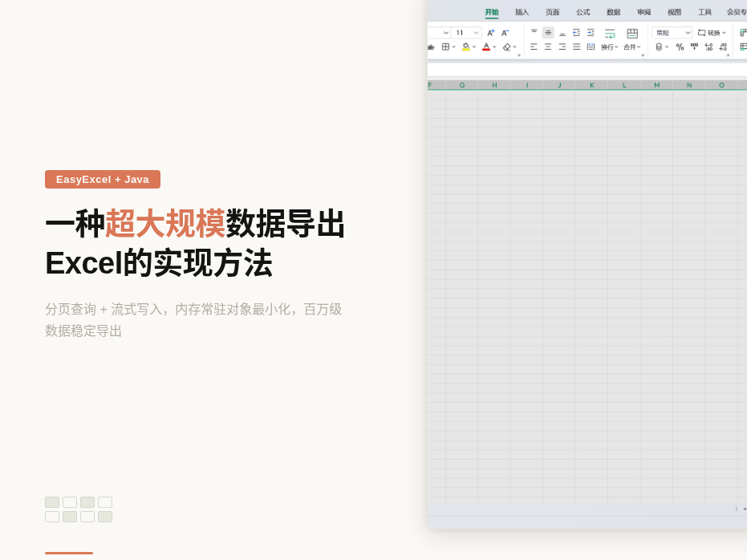Select column K header
Screen dimensions: 747x560
click(591, 85)
